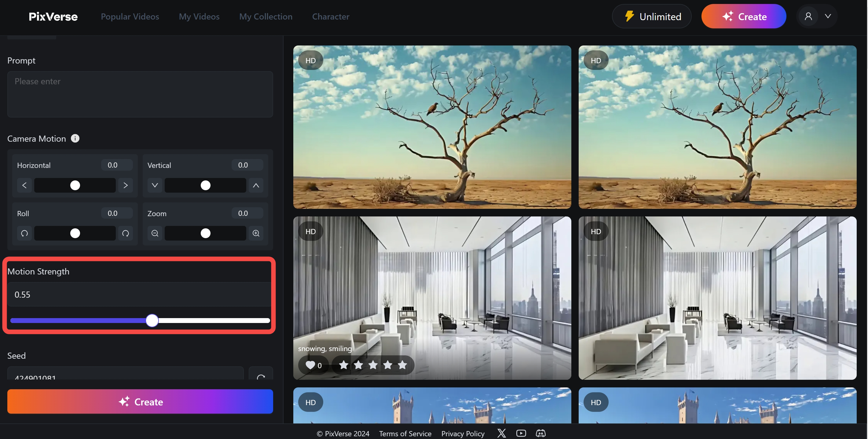The height and width of the screenshot is (439, 868).
Task: Click the zoom out magnifier icon
Action: click(155, 233)
